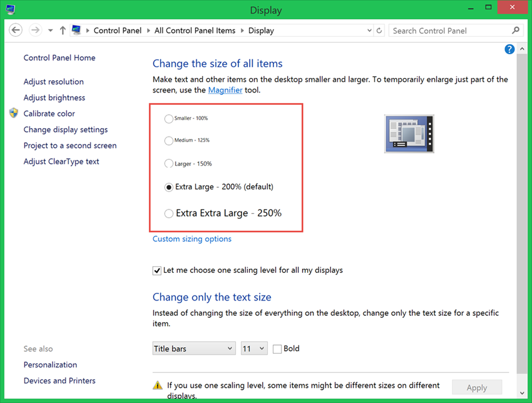Select Extra Extra Large - 250% option

(x=169, y=214)
